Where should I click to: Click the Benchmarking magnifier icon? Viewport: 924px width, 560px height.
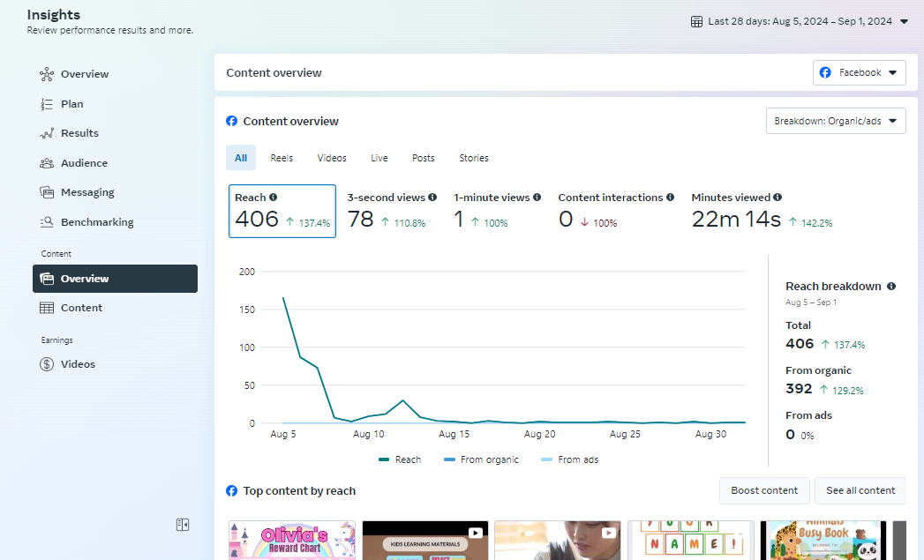click(47, 222)
